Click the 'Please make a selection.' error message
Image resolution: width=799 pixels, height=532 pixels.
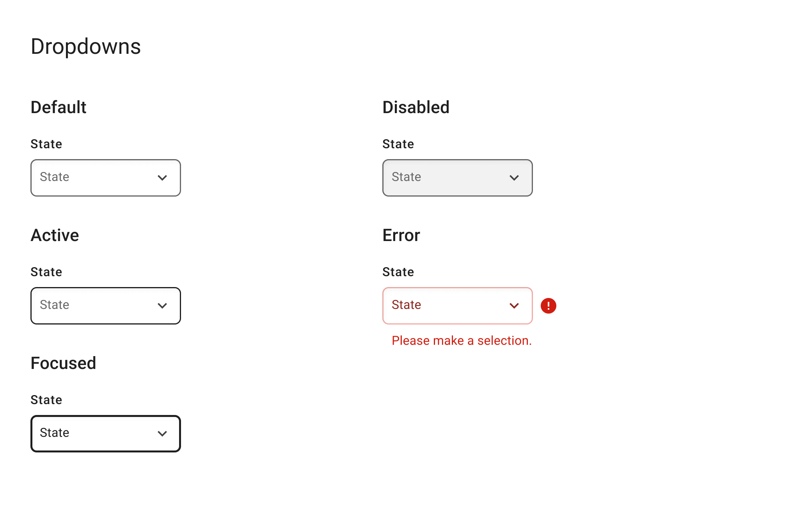point(462,340)
